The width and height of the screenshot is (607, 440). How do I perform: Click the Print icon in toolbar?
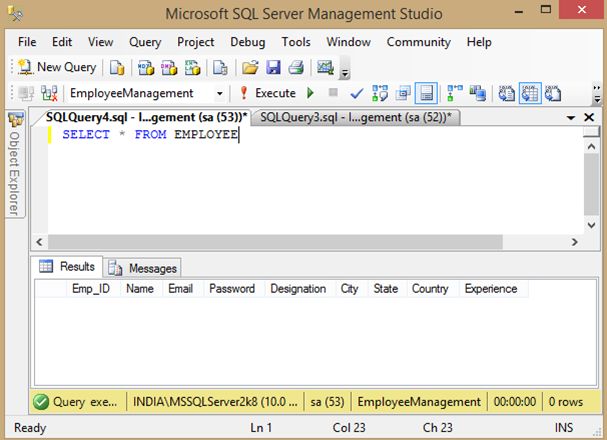pyautogui.click(x=295, y=67)
